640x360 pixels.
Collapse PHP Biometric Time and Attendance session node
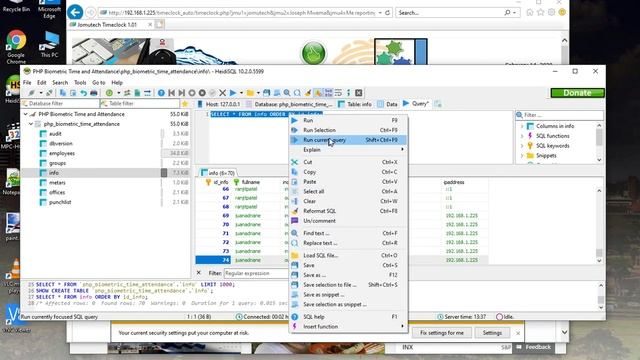(x=26, y=114)
